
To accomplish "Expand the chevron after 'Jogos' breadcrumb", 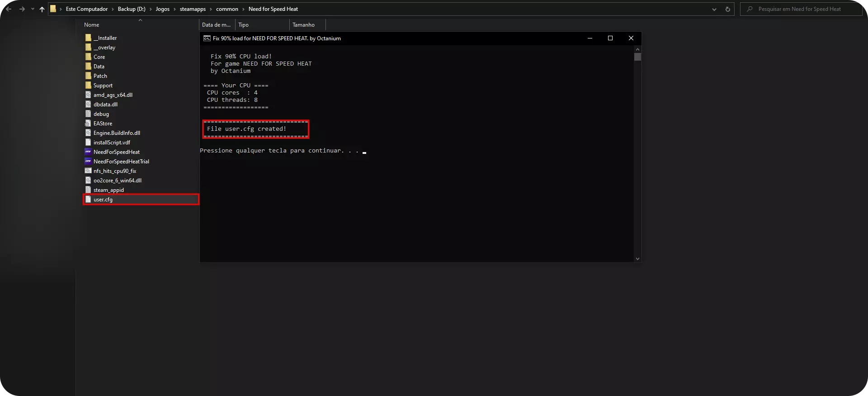I will pos(175,9).
